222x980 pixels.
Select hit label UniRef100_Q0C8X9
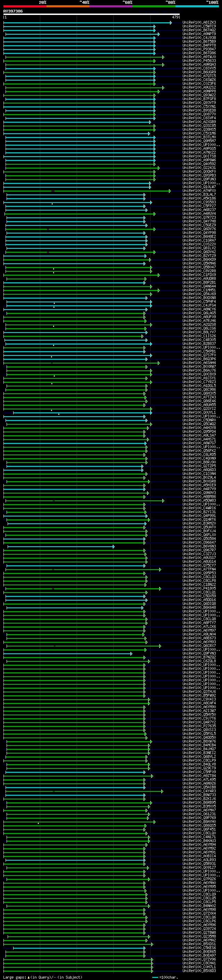click(x=199, y=374)
